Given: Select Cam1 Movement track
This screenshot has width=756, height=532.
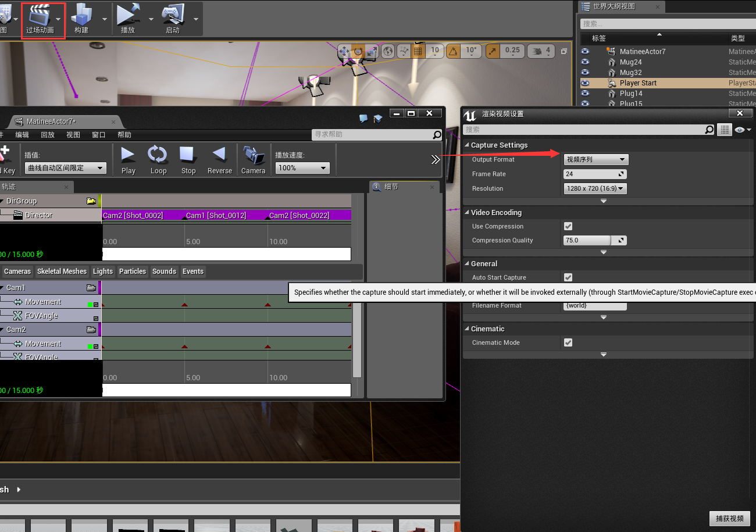Looking at the screenshot, I should 51,302.
